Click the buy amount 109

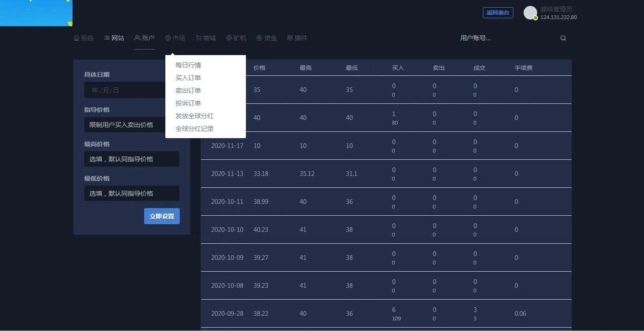396,319
